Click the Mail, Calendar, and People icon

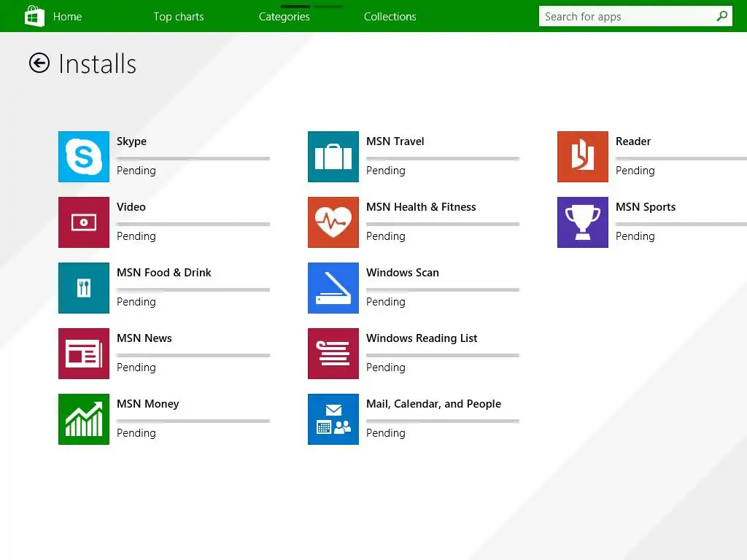click(333, 419)
